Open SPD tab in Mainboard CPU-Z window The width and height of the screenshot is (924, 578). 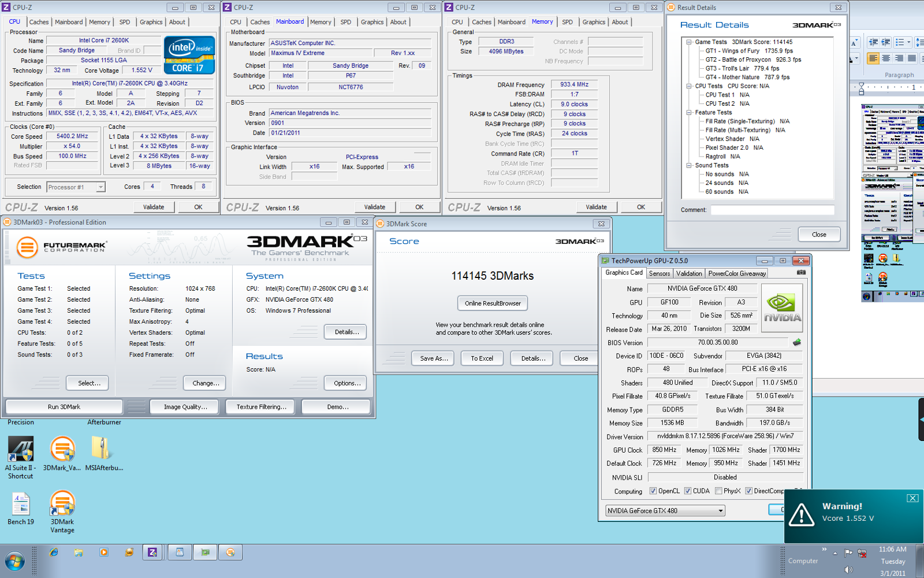click(x=346, y=22)
